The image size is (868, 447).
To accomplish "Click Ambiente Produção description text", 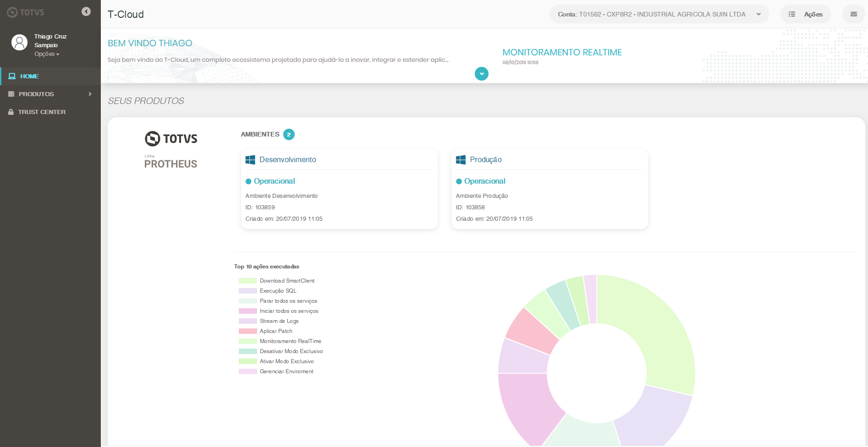I will (482, 196).
